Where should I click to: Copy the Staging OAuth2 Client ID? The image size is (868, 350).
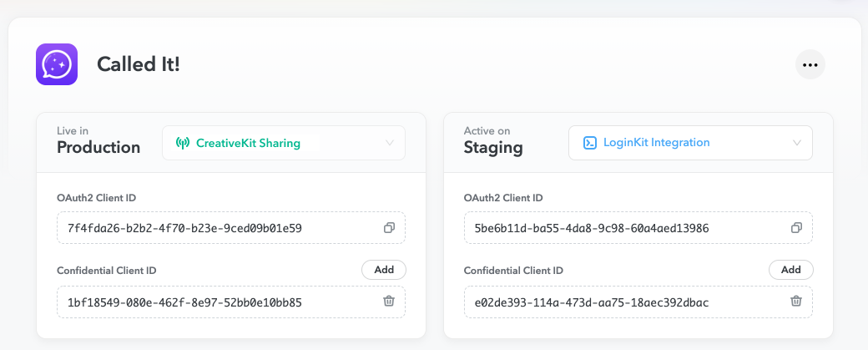[x=796, y=227]
